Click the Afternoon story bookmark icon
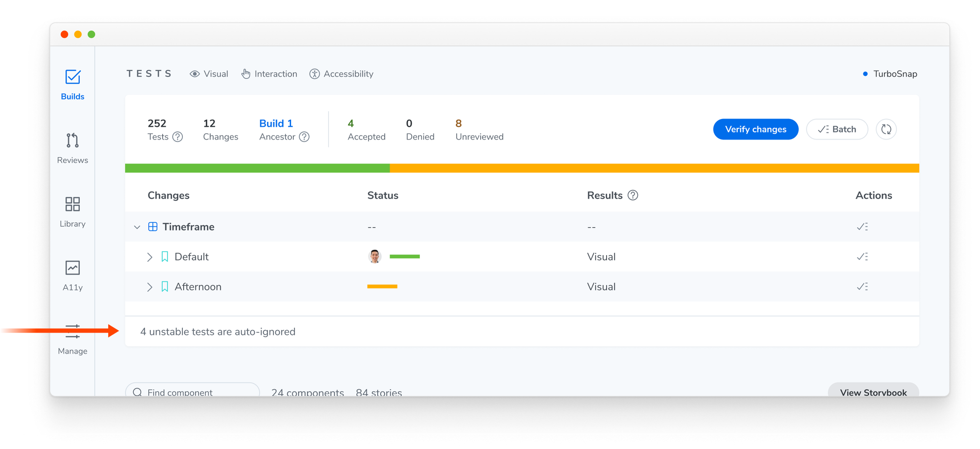 (165, 286)
